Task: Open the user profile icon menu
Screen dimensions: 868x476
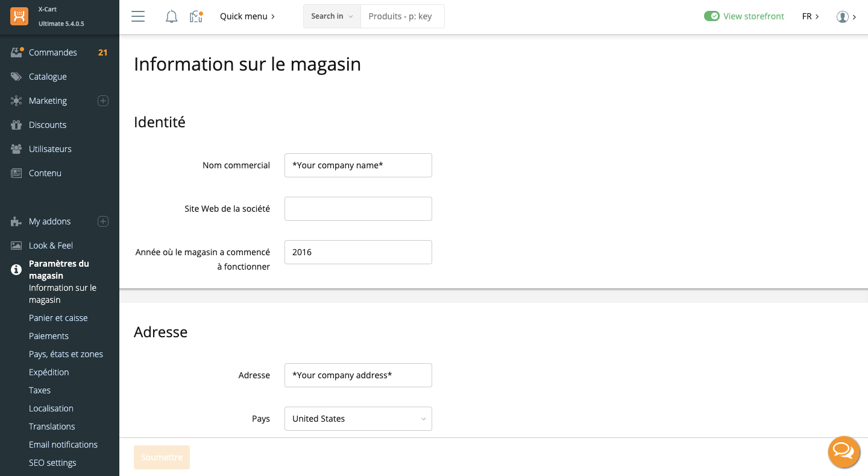Action: [843, 16]
